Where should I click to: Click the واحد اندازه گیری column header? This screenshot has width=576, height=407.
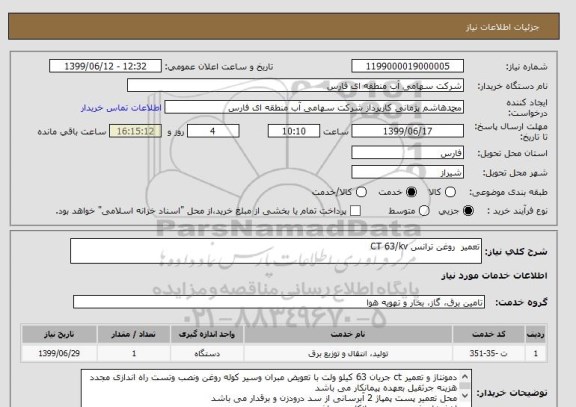click(207, 334)
